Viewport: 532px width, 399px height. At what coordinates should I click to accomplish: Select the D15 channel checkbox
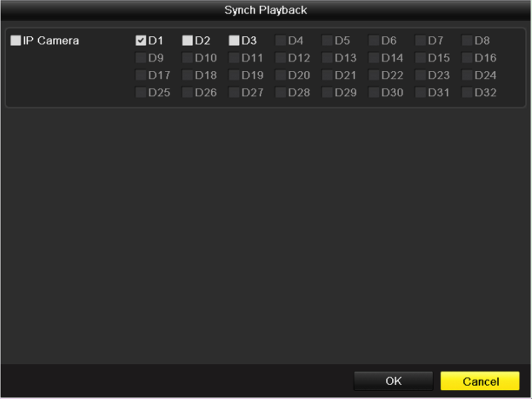point(420,58)
